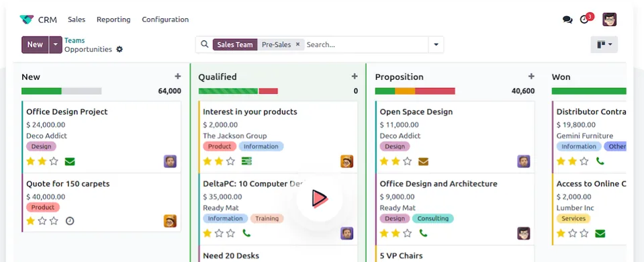Image resolution: width=644 pixels, height=262 pixels.
Task: Click the Training tag on the DeltaPC card
Action: [267, 218]
